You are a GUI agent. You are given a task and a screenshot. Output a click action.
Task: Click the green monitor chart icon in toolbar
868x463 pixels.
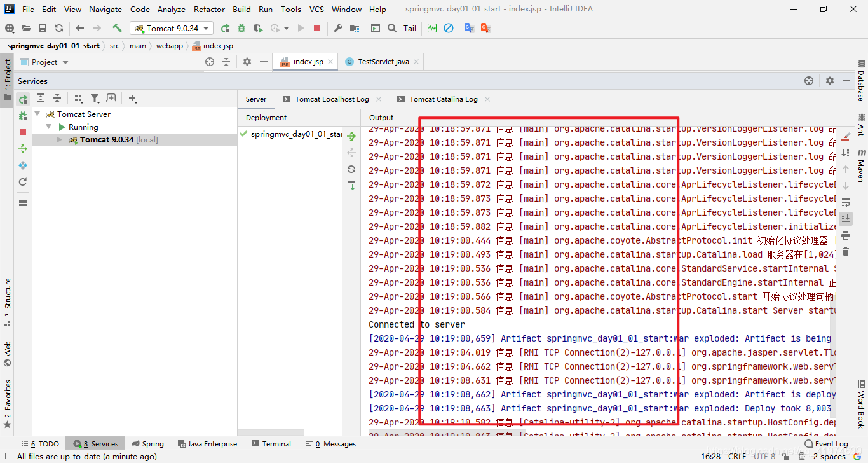click(432, 28)
